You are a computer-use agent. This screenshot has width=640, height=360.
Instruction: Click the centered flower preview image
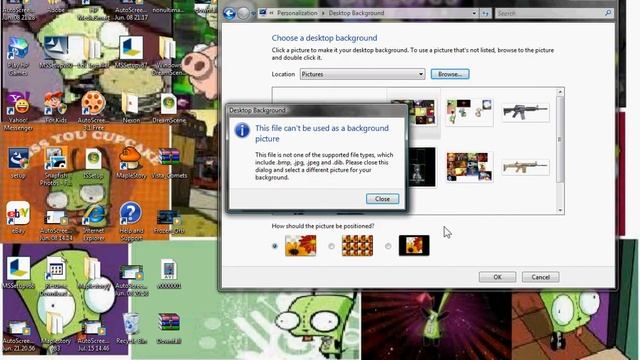click(414, 246)
